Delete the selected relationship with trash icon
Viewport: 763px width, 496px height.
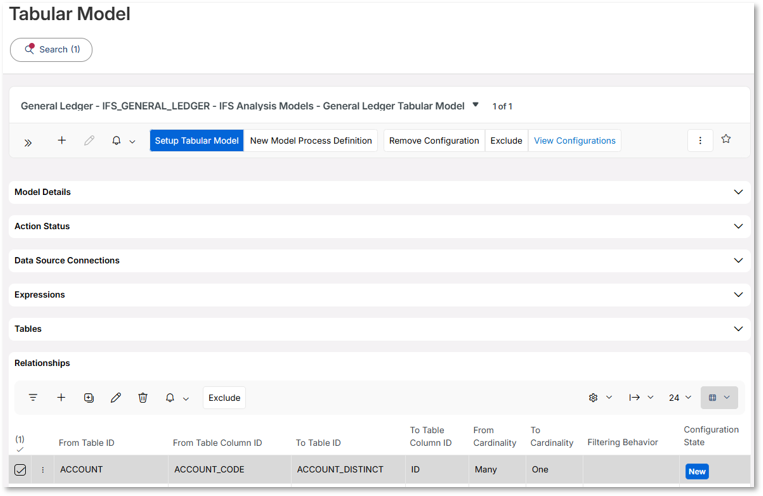click(143, 398)
